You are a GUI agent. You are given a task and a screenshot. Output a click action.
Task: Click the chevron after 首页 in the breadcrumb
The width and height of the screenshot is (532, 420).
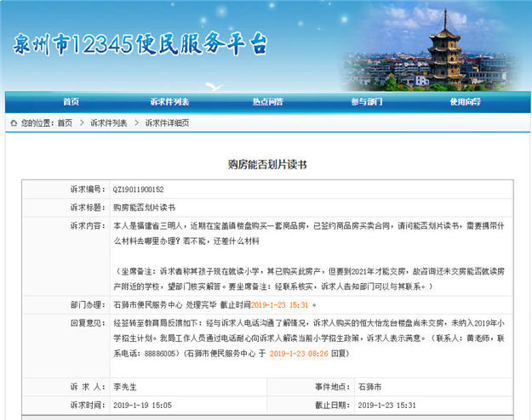point(82,123)
